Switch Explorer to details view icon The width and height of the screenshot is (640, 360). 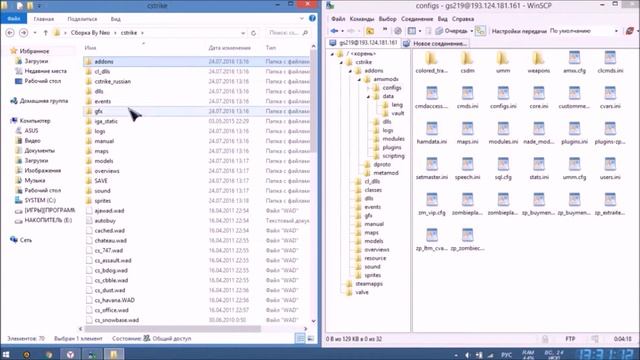point(300,338)
